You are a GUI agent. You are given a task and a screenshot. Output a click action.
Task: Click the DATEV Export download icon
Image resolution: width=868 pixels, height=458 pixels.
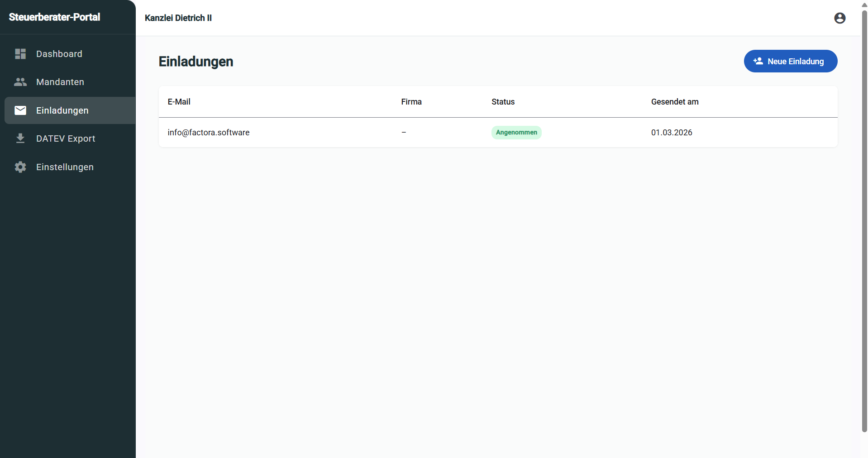tap(20, 138)
